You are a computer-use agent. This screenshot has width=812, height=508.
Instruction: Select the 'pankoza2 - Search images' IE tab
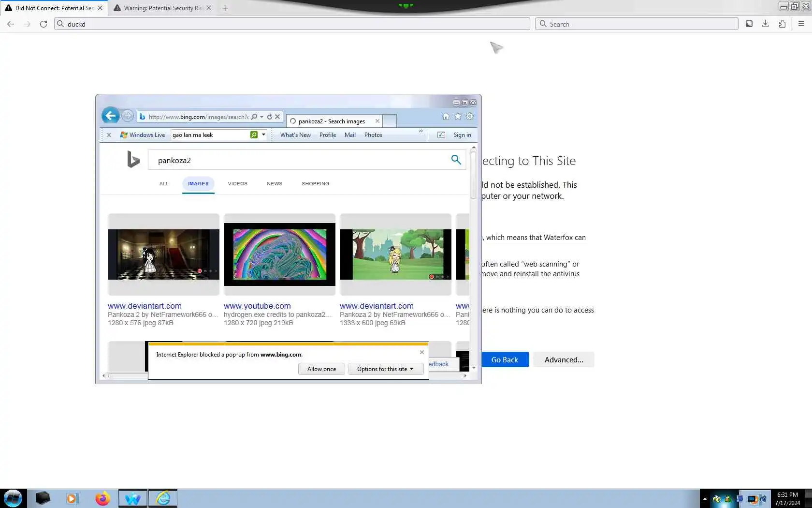pos(334,121)
